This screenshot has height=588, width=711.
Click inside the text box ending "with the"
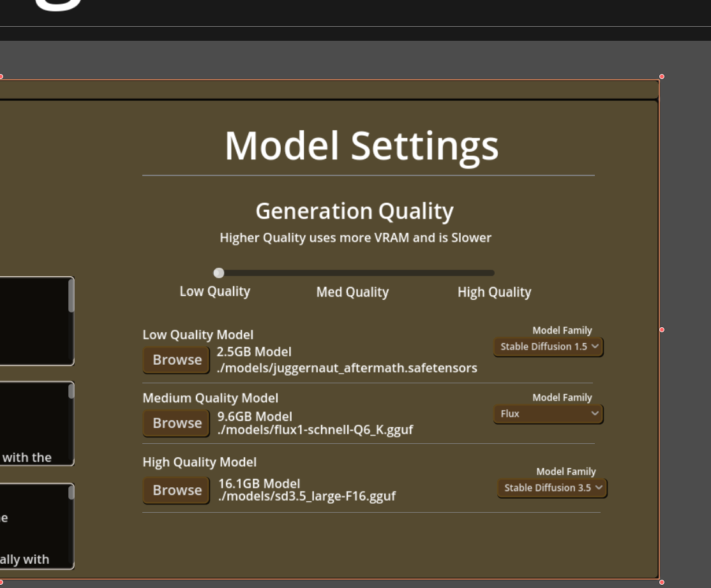[x=32, y=424]
